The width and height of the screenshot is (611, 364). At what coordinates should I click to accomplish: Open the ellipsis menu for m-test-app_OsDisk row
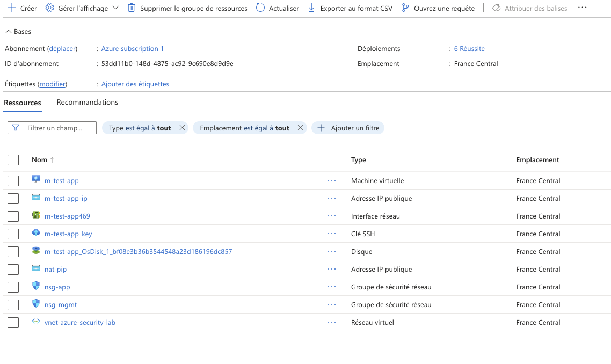pyautogui.click(x=332, y=251)
